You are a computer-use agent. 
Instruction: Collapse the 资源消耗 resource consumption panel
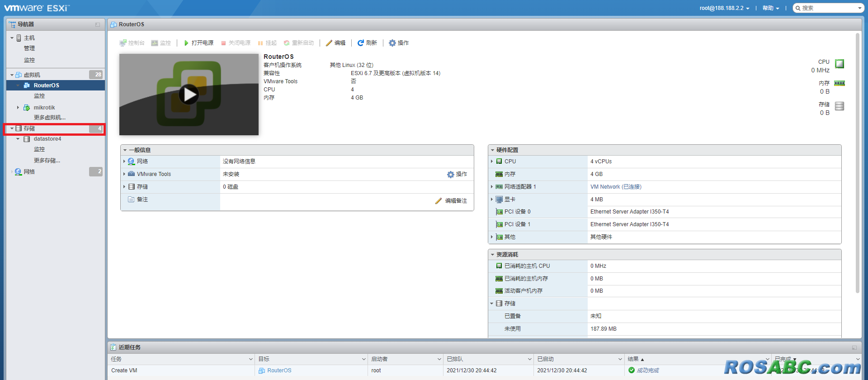(493, 255)
